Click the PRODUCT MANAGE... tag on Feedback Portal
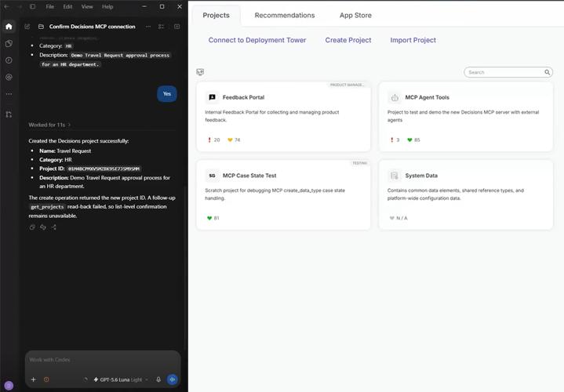The width and height of the screenshot is (564, 392). pos(347,85)
